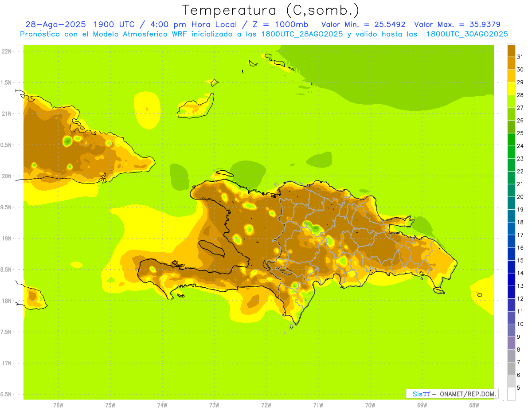Image resolution: width=532 pixels, height=411 pixels.
Task: Click orange legend swatch between 30 and 31
Action: coord(511,63)
